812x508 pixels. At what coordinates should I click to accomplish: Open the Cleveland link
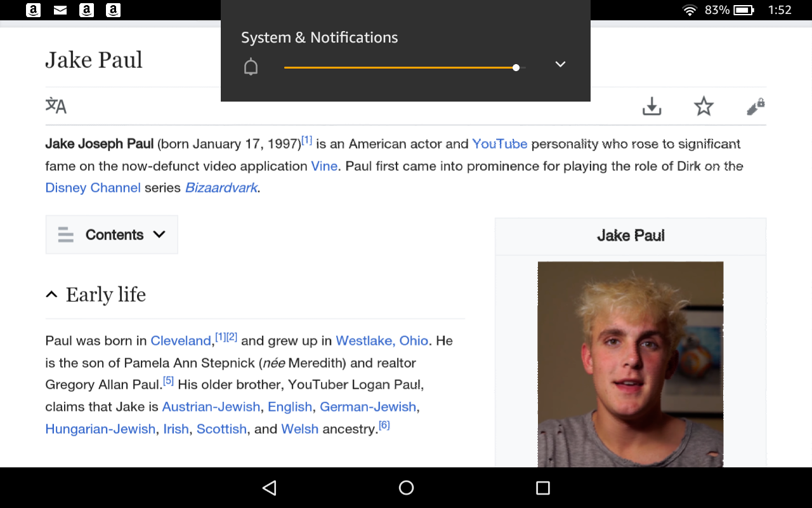pos(181,341)
